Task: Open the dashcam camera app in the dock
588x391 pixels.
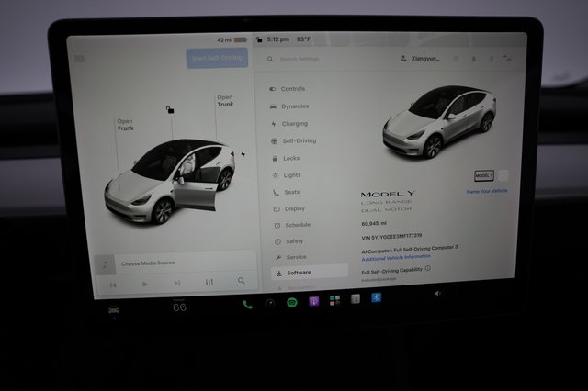Action: 269,304
